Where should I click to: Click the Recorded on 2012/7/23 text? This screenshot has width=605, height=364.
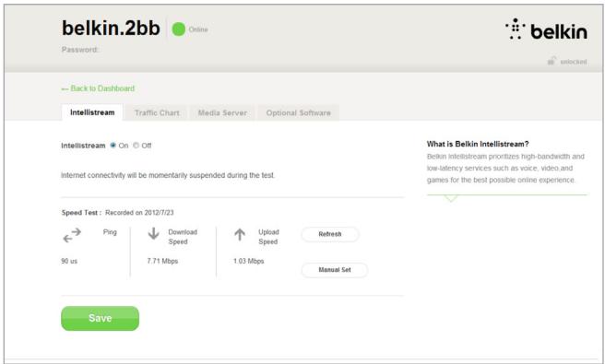(x=139, y=213)
